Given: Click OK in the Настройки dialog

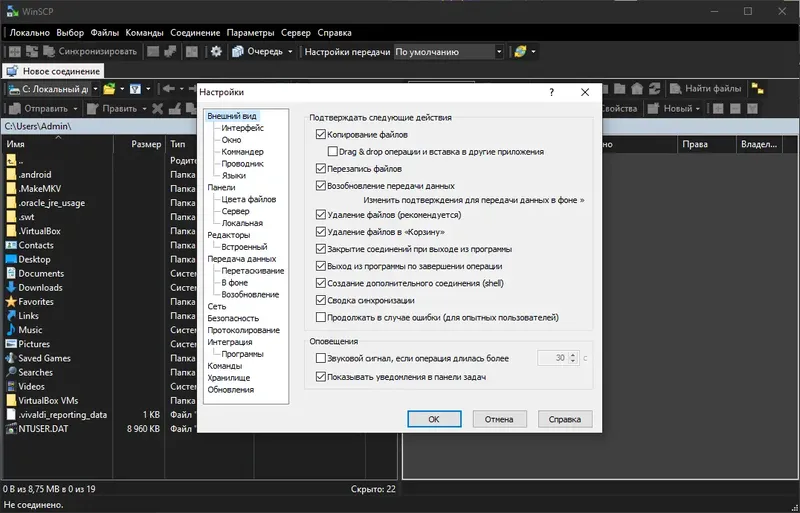Looking at the screenshot, I should click(x=434, y=419).
